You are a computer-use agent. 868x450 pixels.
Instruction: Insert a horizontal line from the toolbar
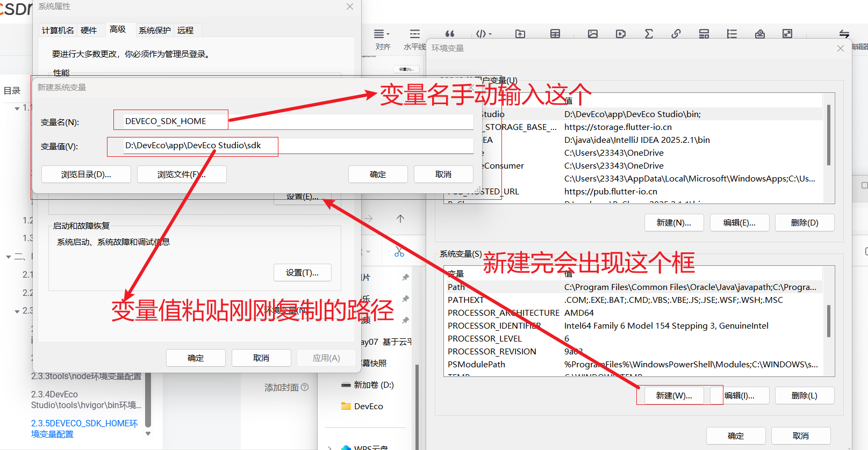(414, 34)
